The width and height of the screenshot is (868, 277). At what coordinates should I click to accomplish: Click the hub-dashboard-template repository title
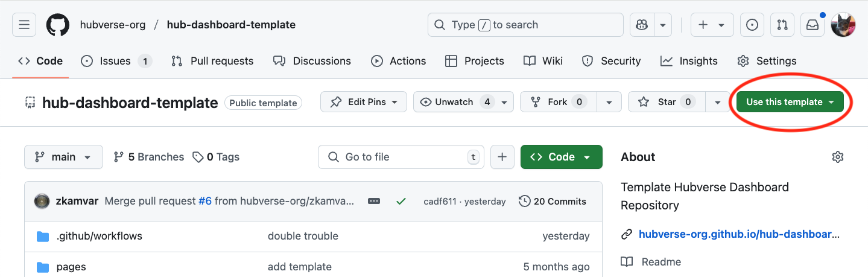(x=130, y=103)
